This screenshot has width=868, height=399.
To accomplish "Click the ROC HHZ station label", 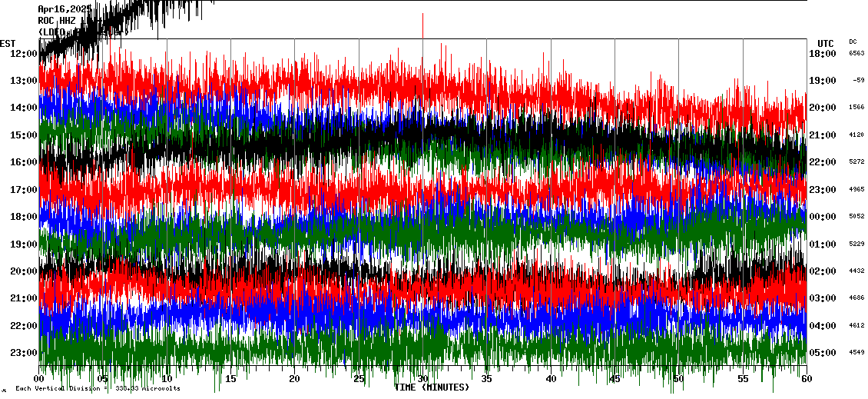I will click(57, 21).
